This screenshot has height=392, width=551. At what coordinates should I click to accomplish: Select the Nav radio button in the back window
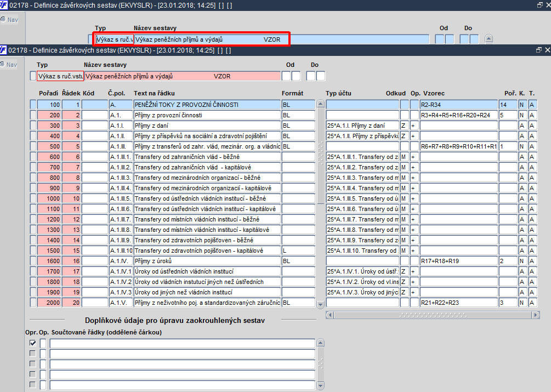pyautogui.click(x=3, y=20)
